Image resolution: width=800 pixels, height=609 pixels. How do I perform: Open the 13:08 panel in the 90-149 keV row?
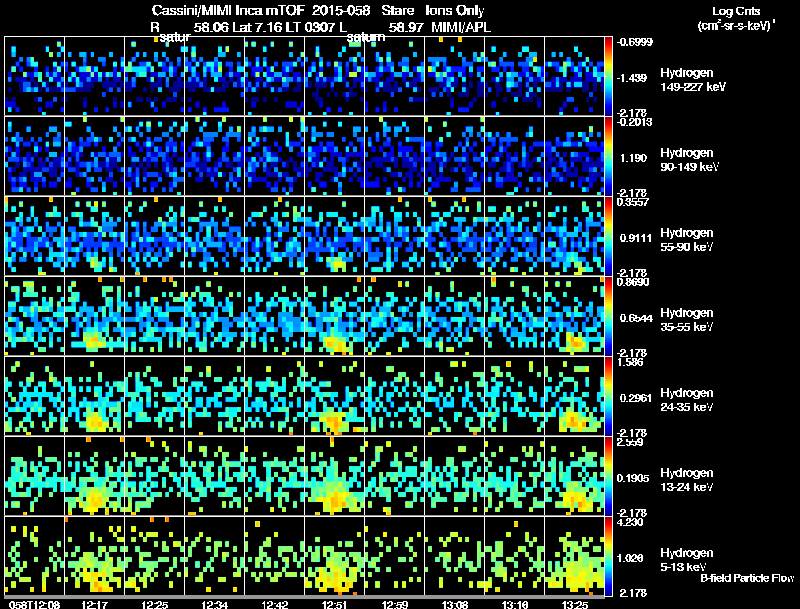click(455, 156)
